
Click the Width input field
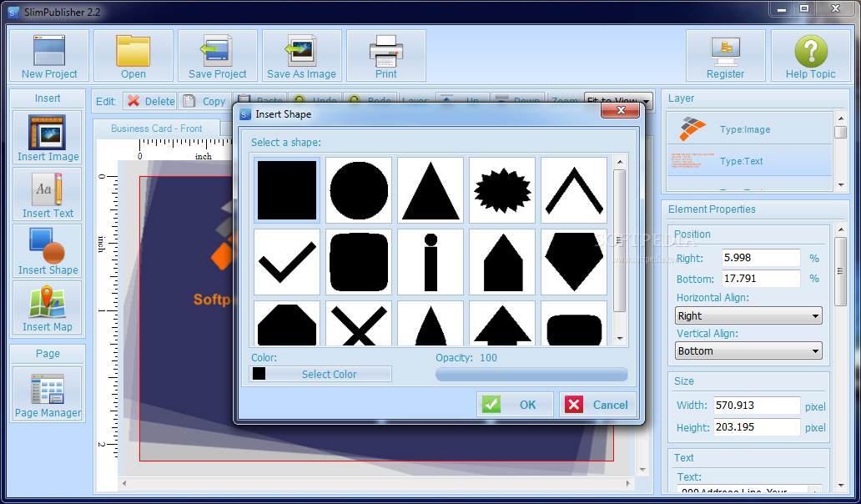pos(756,406)
